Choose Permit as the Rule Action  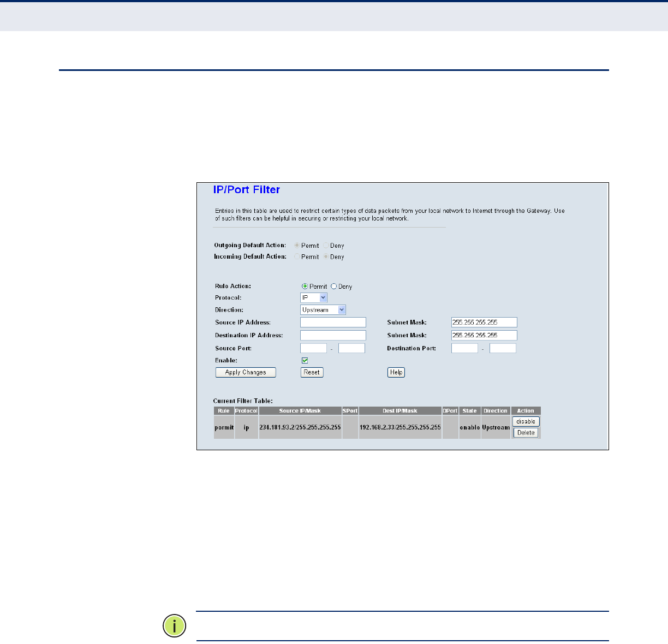click(x=305, y=287)
